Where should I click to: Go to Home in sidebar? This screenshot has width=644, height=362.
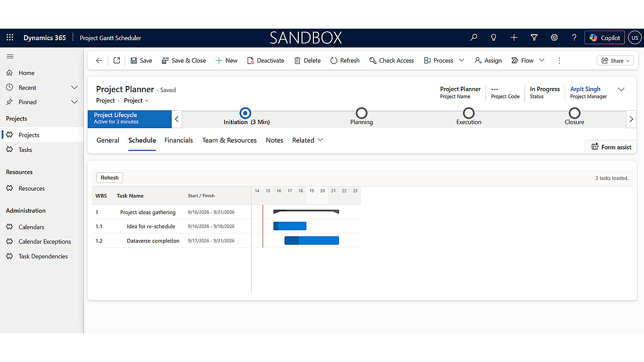pyautogui.click(x=26, y=73)
